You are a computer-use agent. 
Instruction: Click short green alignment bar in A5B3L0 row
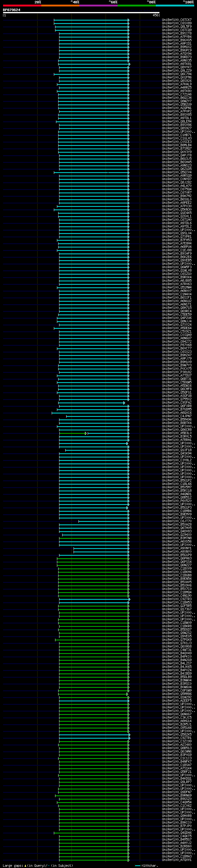[73, 433]
